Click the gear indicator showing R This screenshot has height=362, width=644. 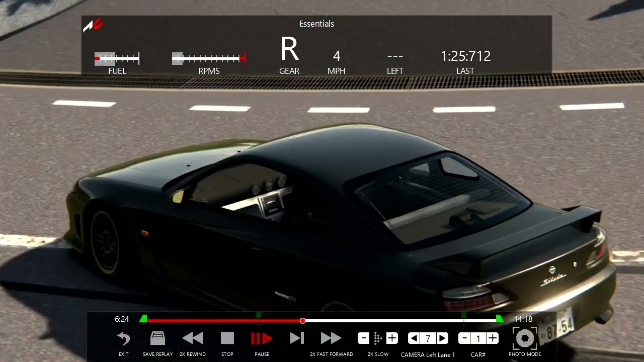coord(289,49)
